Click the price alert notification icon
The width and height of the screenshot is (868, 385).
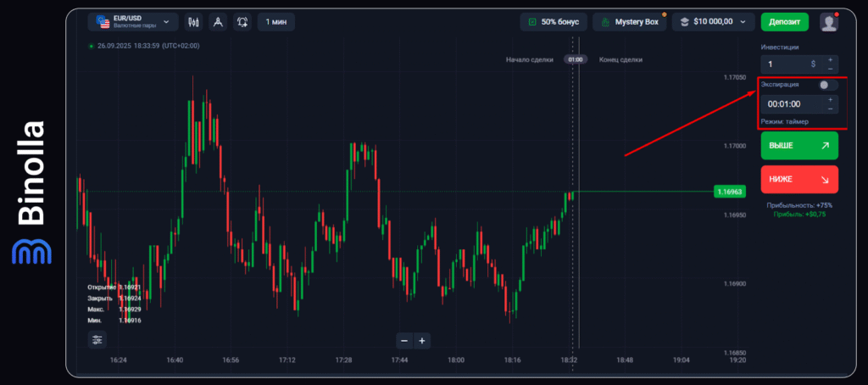click(243, 22)
